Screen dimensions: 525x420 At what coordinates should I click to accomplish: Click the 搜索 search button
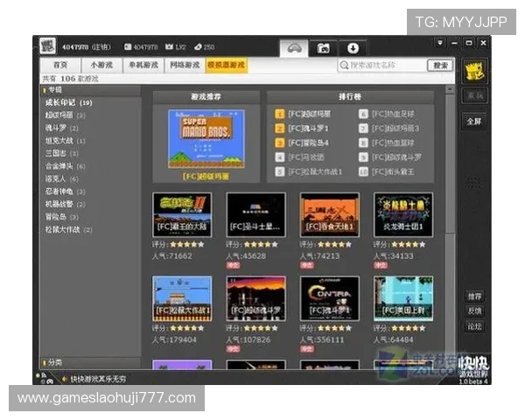coord(440,66)
